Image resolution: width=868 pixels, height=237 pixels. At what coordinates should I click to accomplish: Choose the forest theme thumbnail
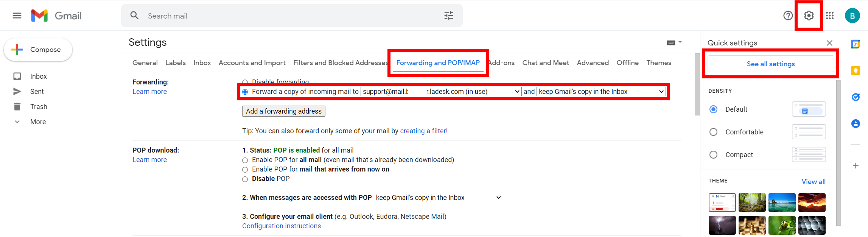point(752,203)
